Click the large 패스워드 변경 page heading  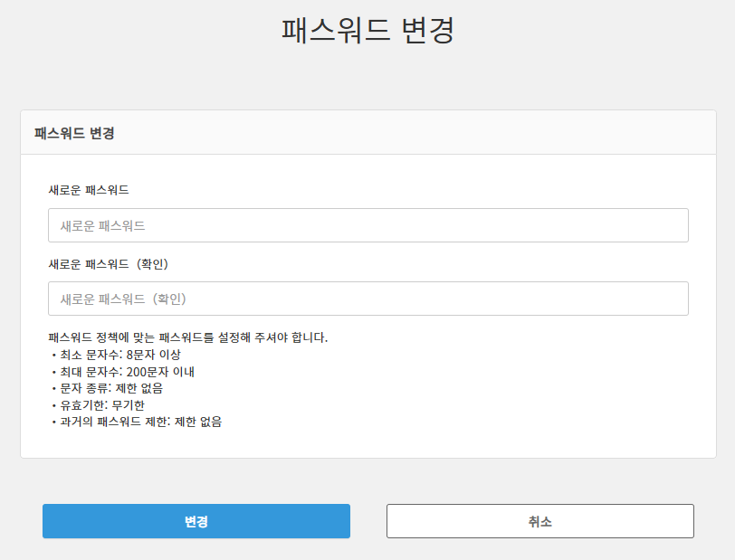pos(367,30)
